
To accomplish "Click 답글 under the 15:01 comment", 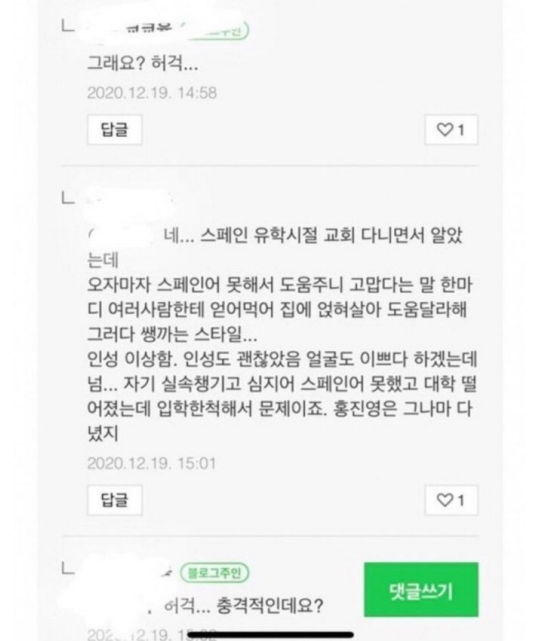I will 115,500.
